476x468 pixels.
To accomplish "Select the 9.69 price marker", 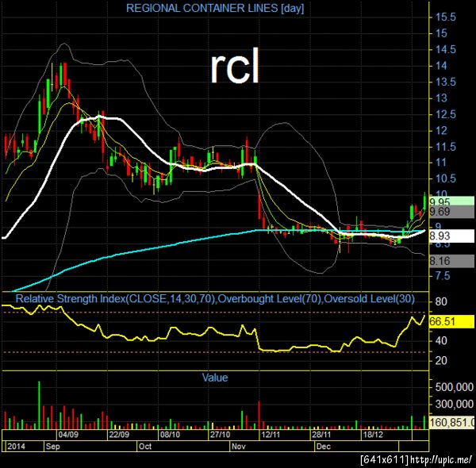I will [x=452, y=212].
